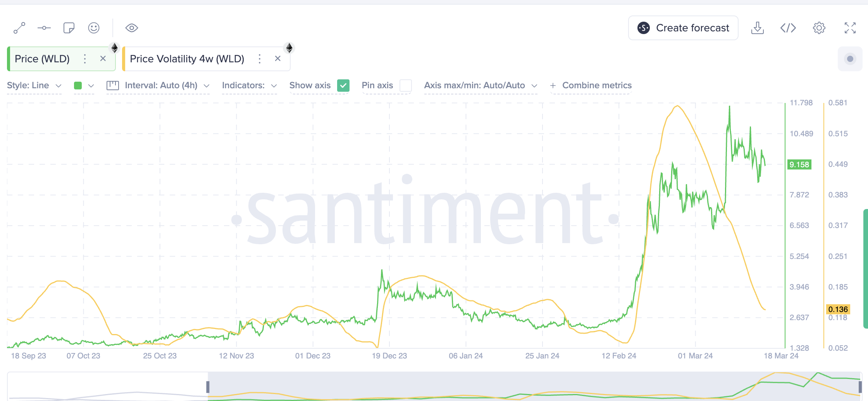Click Combine metrics button

click(x=591, y=86)
